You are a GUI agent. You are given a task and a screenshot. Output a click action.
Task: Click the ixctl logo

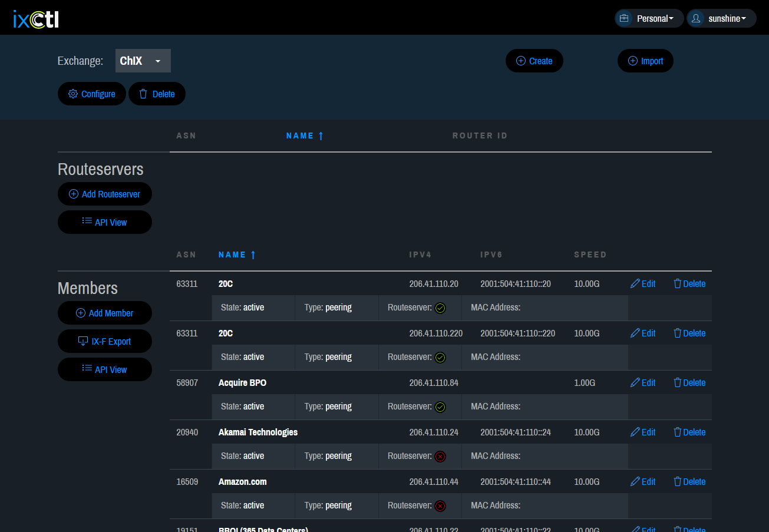36,19
